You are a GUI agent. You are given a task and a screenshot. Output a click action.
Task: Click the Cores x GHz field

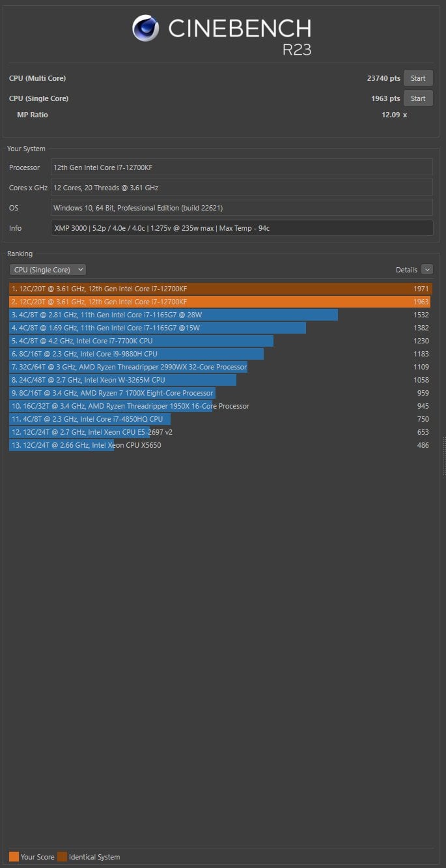pos(242,188)
